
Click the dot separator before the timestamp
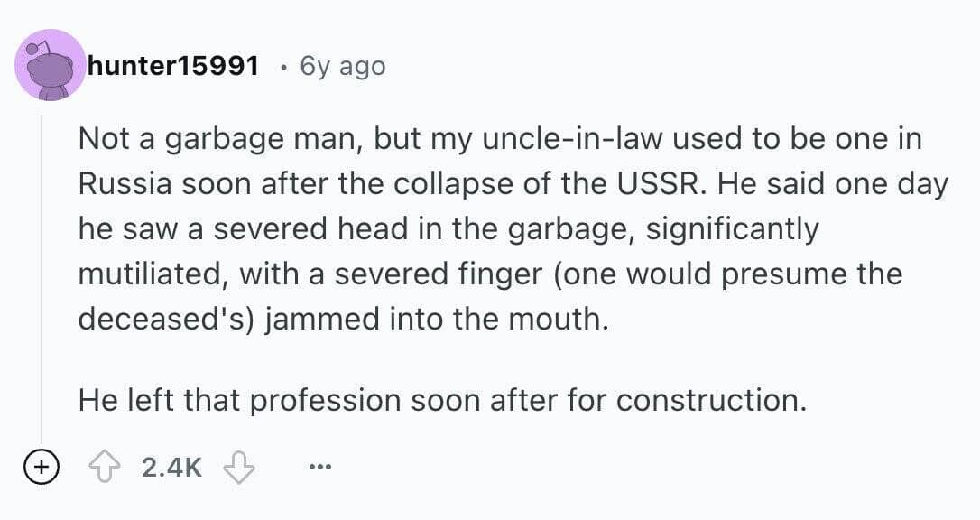pos(284,66)
